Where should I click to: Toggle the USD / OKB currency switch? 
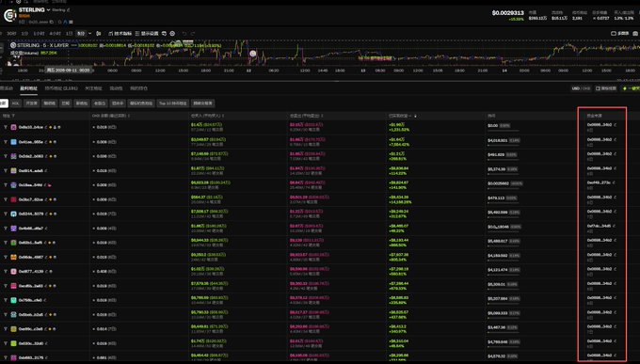(582, 88)
